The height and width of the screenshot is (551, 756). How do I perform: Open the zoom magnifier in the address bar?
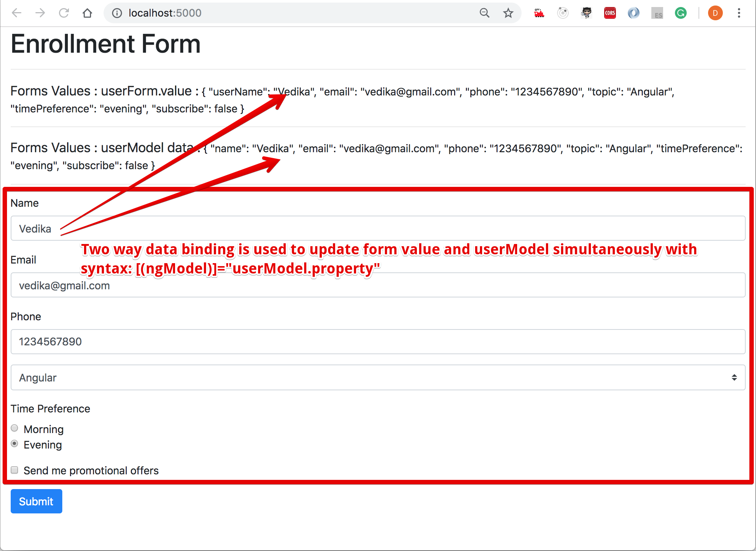[x=484, y=13]
